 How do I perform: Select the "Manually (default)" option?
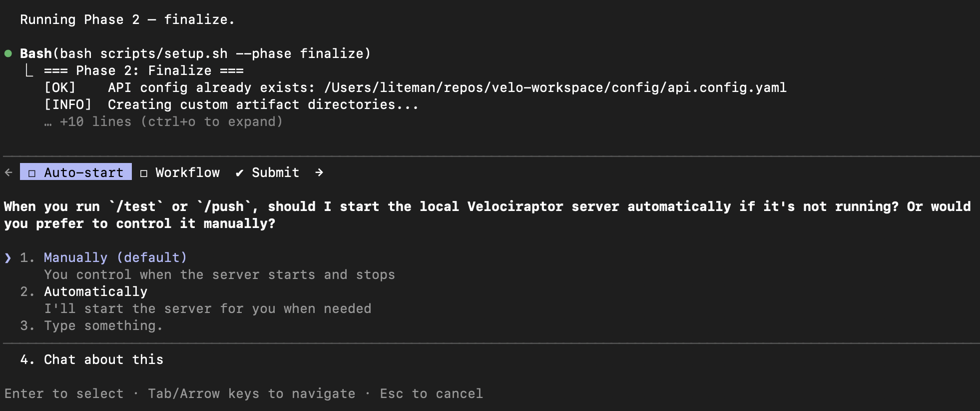click(x=115, y=257)
